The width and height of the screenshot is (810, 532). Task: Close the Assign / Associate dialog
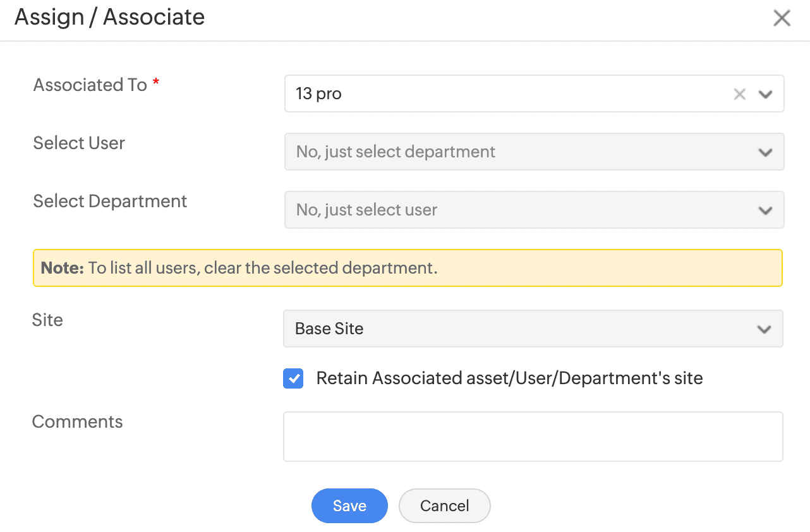[x=782, y=18]
